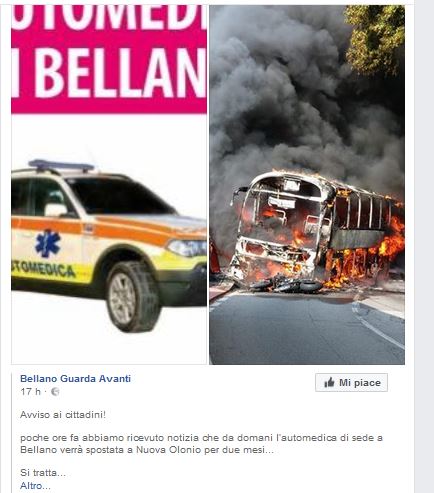Click the AUTOMEDICA label on the car
Image resolution: width=434 pixels, height=493 pixels.
(43, 270)
